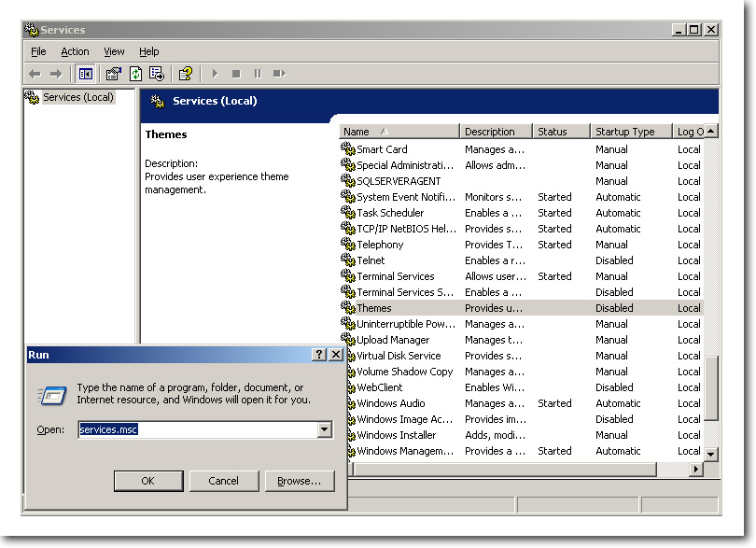This screenshot has width=756, height=548.
Task: Sort by the Description column header
Action: (x=497, y=132)
